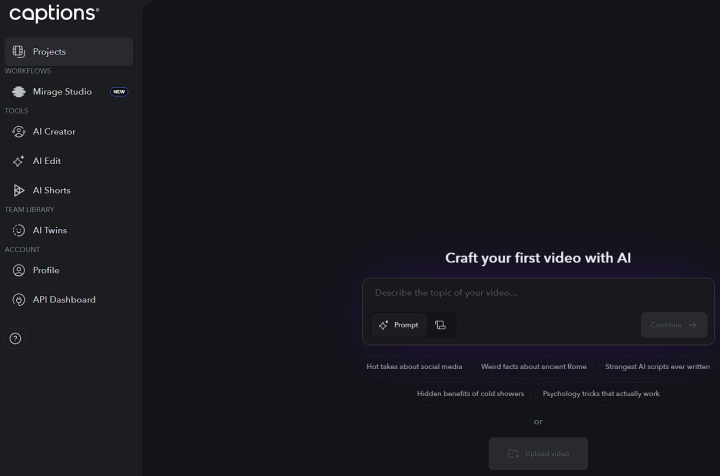Click the Upload video button
This screenshot has width=720, height=476.
pos(538,453)
